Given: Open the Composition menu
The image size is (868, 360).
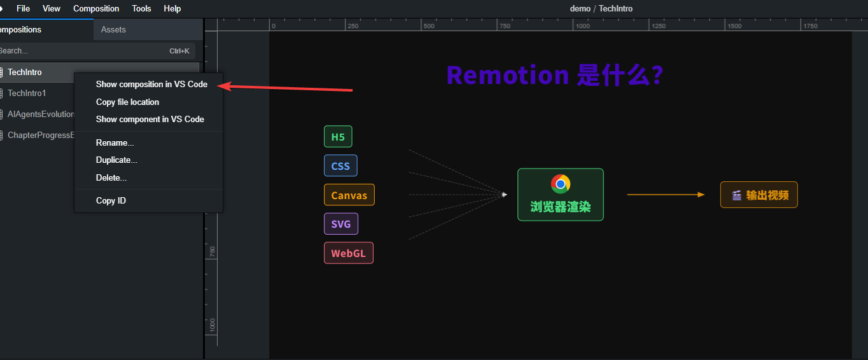Looking at the screenshot, I should (96, 8).
